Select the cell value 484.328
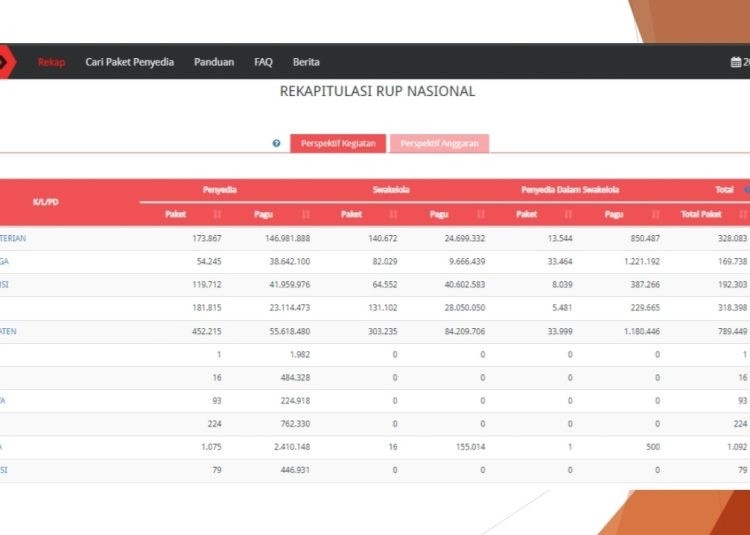The height and width of the screenshot is (535, 750). (295, 378)
